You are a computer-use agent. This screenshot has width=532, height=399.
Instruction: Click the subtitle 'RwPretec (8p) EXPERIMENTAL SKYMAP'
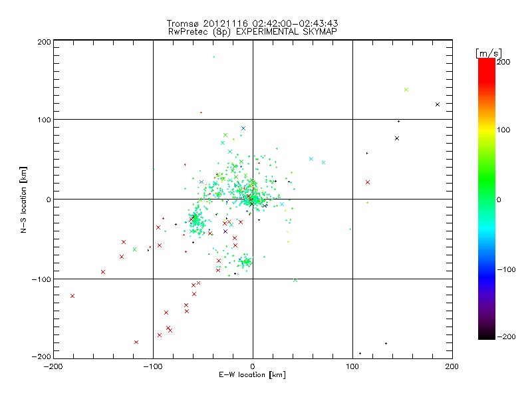click(252, 32)
